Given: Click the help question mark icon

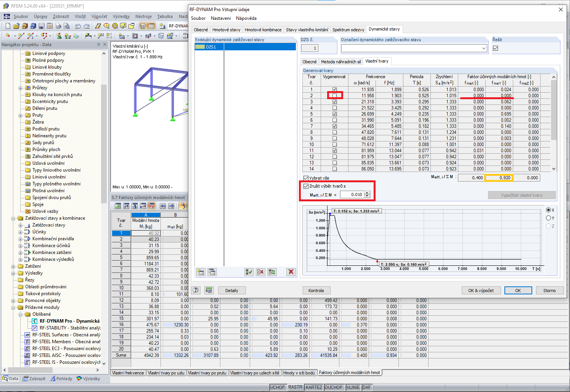Looking at the screenshot, I should 196,290.
